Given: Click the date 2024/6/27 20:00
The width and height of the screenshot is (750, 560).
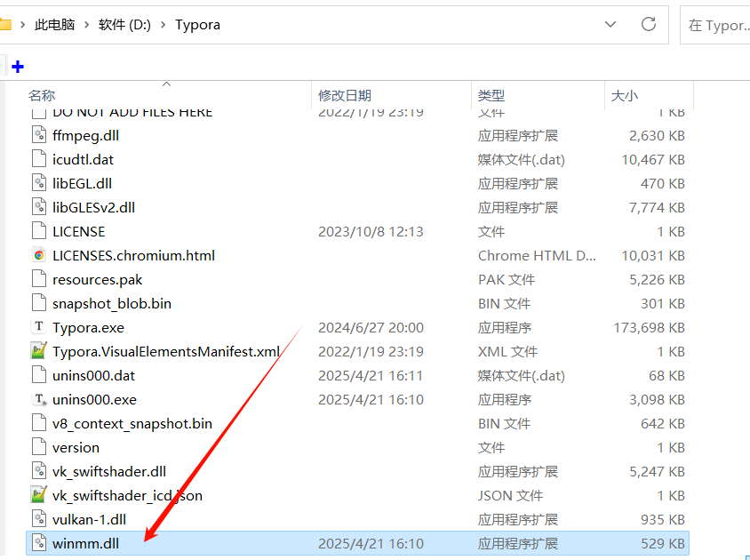Looking at the screenshot, I should click(x=371, y=327).
